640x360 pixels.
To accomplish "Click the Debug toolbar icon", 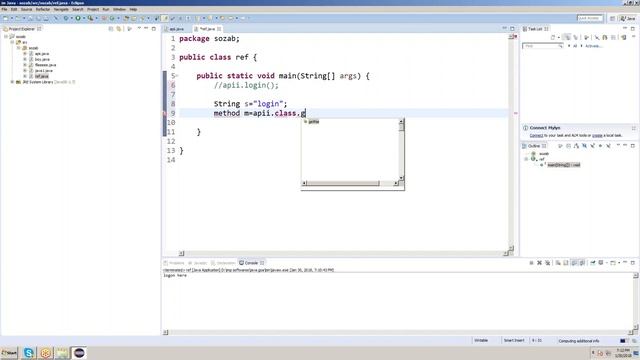I will [x=66, y=18].
